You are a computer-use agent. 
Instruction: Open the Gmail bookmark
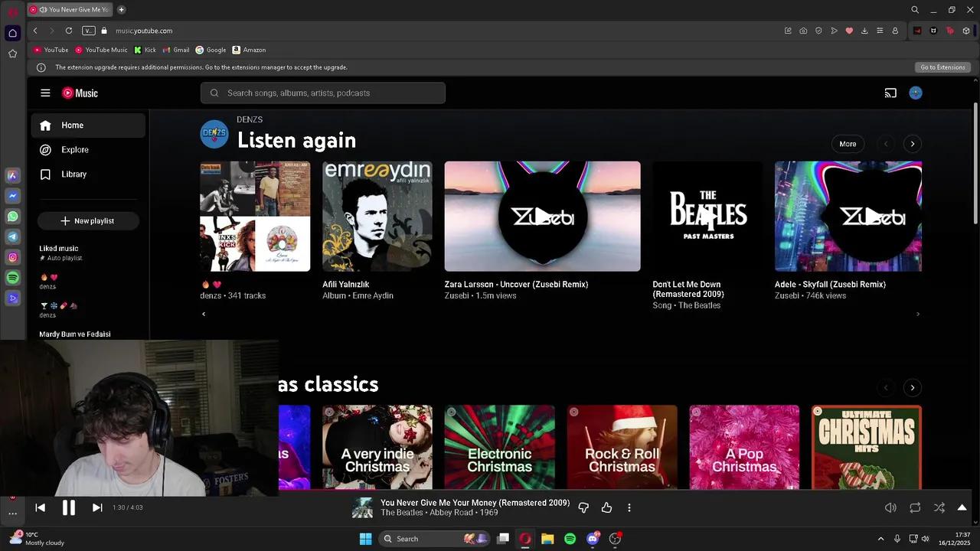click(x=176, y=50)
